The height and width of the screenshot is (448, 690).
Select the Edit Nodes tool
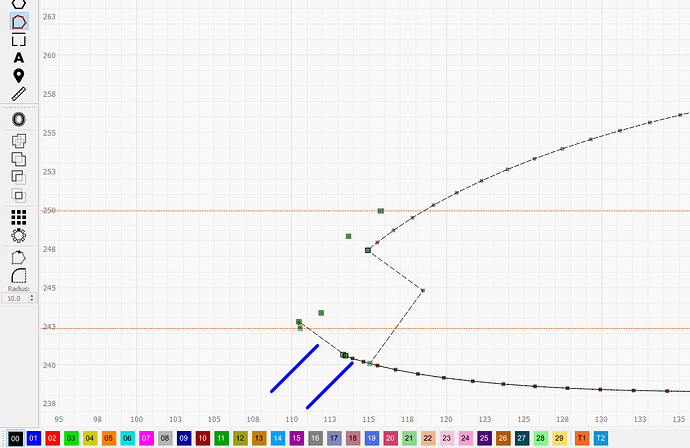click(18, 22)
